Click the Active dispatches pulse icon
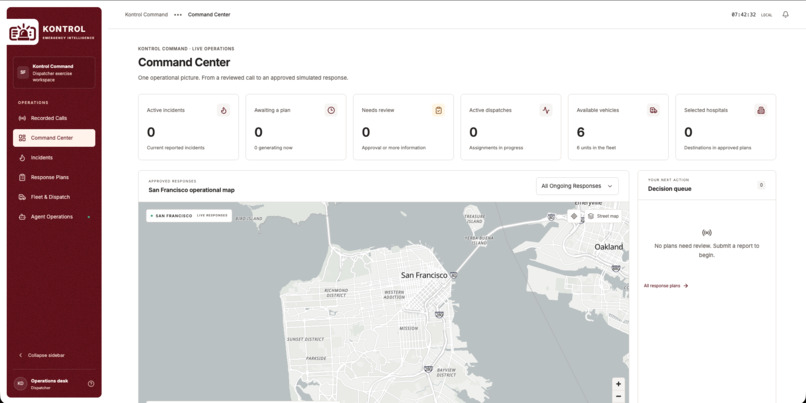Image resolution: width=806 pixels, height=403 pixels. pyautogui.click(x=546, y=110)
